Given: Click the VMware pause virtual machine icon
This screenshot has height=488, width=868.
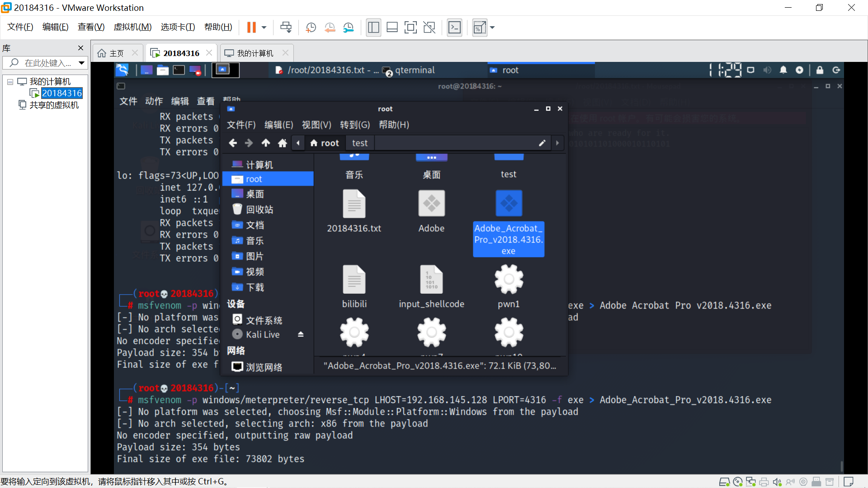Looking at the screenshot, I should tap(251, 28).
